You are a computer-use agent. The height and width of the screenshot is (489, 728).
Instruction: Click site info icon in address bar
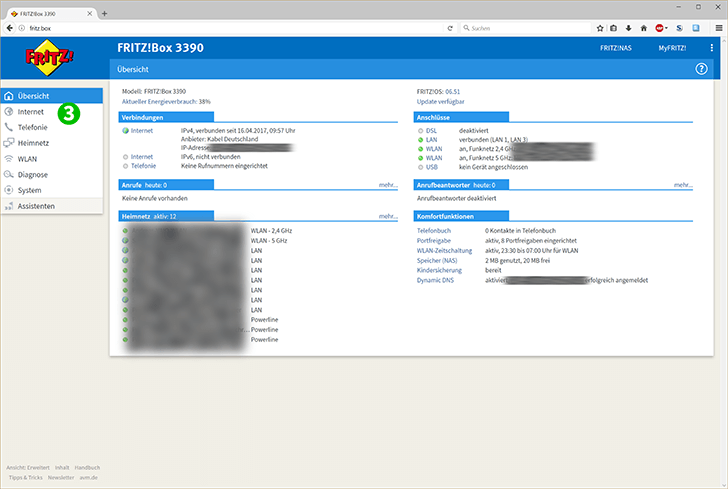(22, 28)
